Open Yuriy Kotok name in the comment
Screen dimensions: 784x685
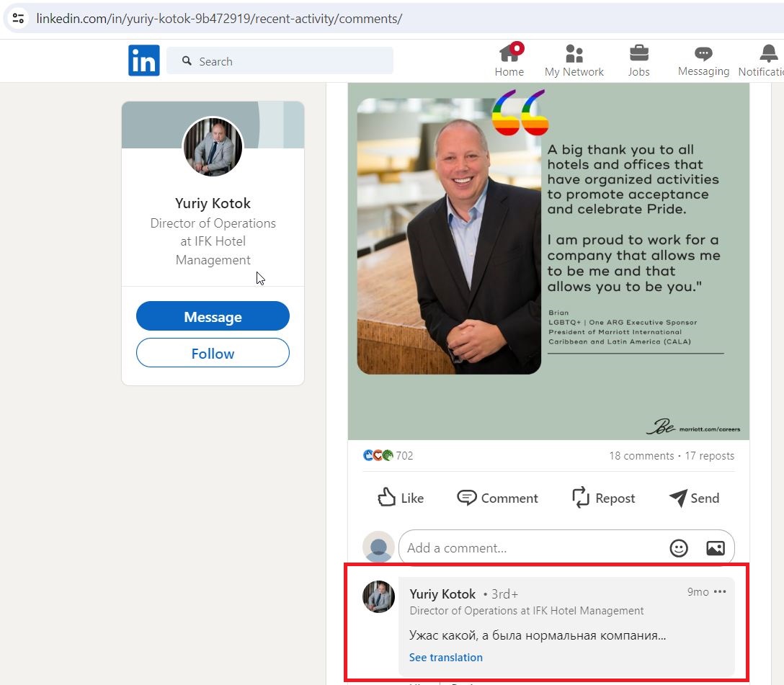pyautogui.click(x=442, y=594)
